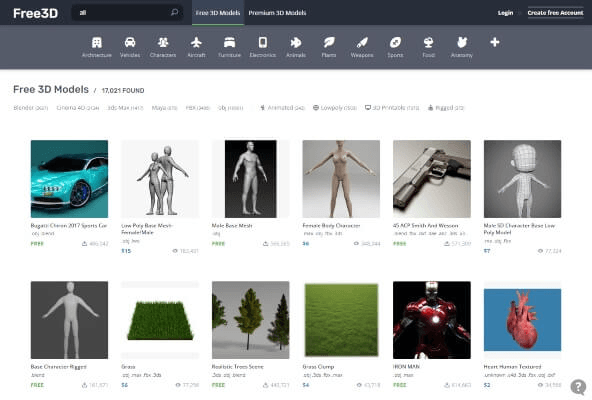Image resolution: width=592 pixels, height=400 pixels.
Task: Click the $7 price on Male SD Character
Action: pyautogui.click(x=487, y=251)
